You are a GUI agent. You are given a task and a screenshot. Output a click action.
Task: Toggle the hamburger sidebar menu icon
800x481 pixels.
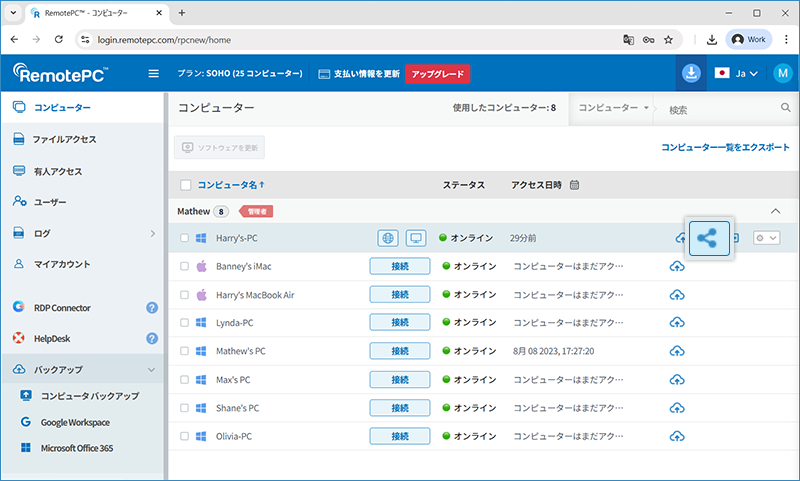click(x=154, y=73)
